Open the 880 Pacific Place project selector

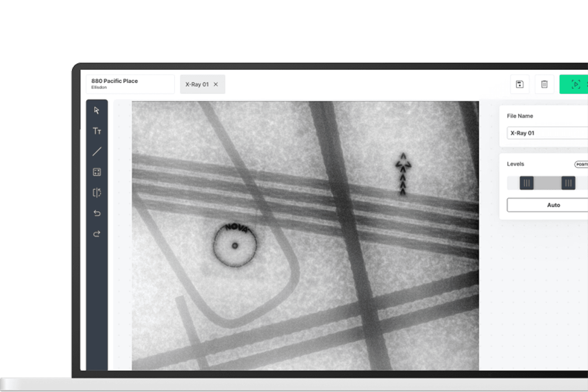(130, 84)
